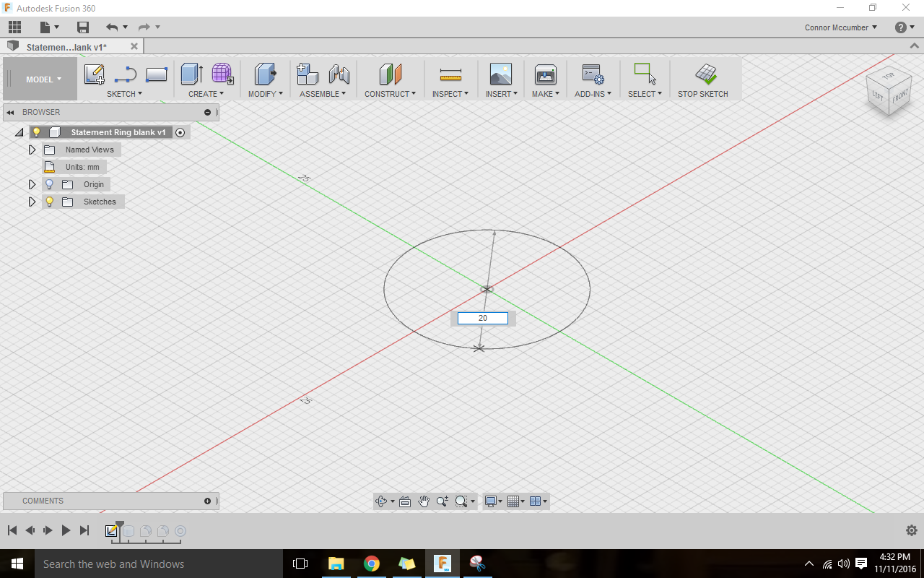Click the Measure ruler icon

(450, 74)
